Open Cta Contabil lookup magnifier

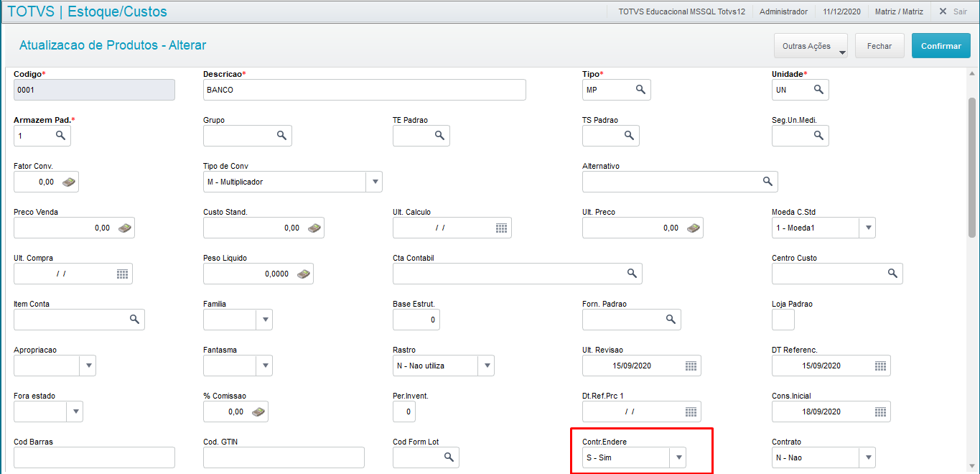pos(632,274)
